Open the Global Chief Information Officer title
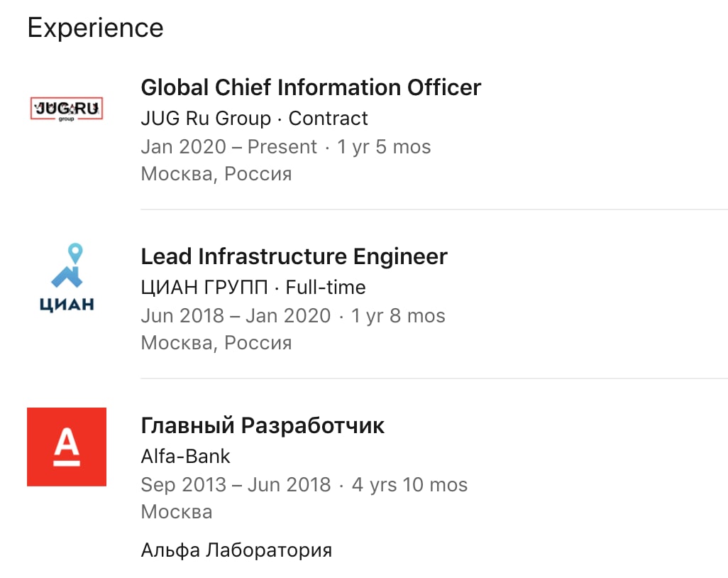The height and width of the screenshot is (578, 728). tap(311, 87)
